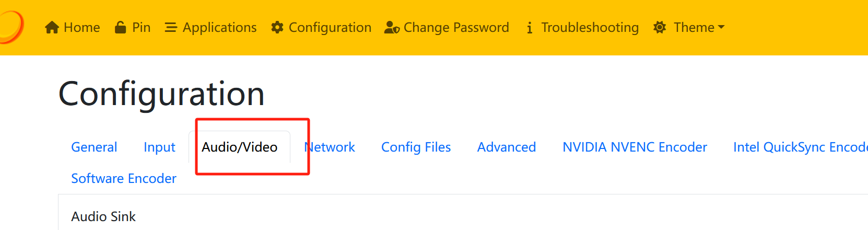The image size is (868, 230).
Task: Click the Pin unlock padlock icon
Action: (x=120, y=27)
